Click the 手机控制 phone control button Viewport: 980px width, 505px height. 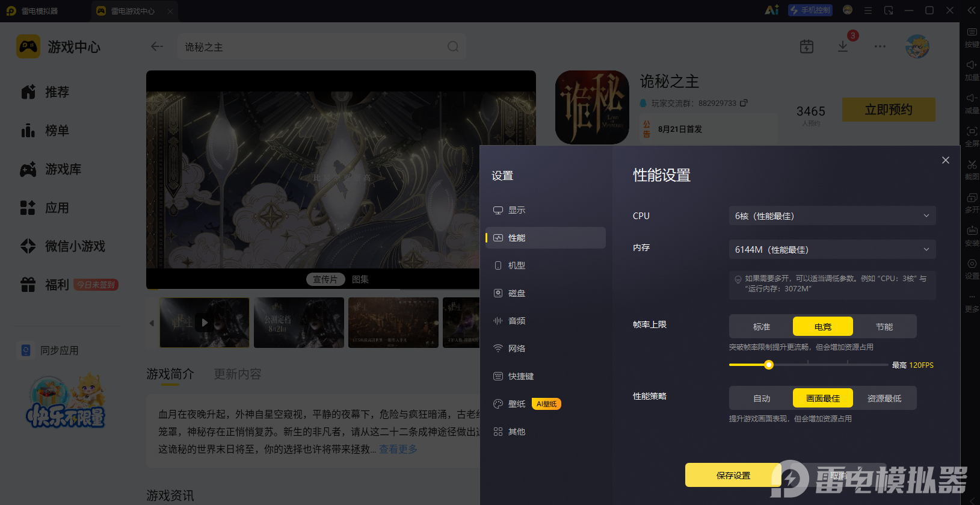click(810, 10)
